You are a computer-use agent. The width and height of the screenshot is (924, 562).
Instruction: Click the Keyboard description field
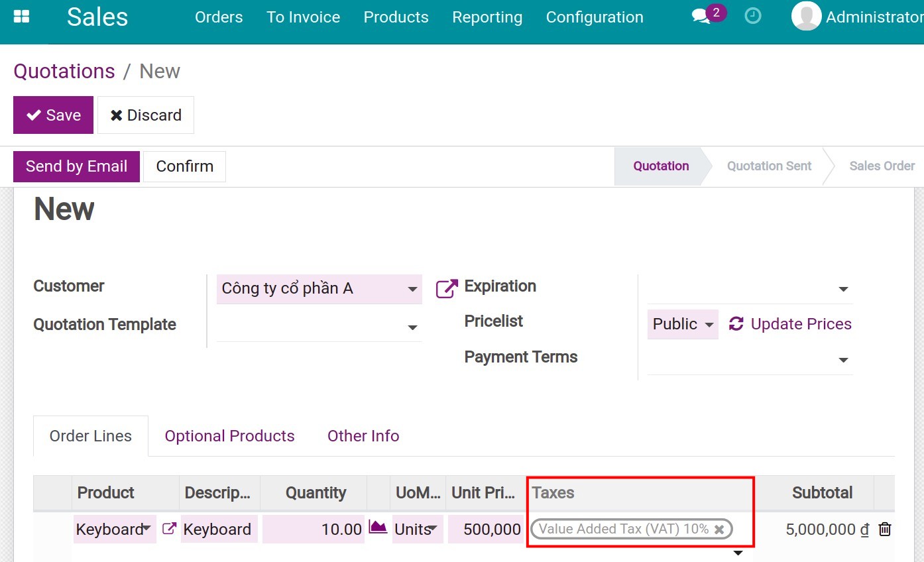[219, 530]
